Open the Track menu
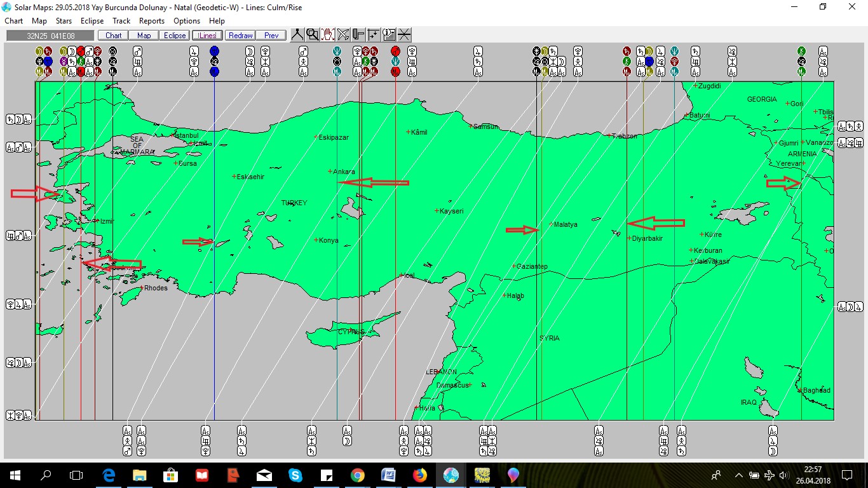868x488 pixels. coord(121,21)
